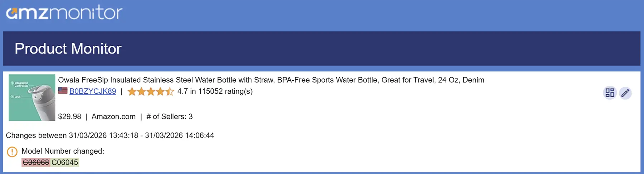Click the Model Number changed label

click(63, 151)
